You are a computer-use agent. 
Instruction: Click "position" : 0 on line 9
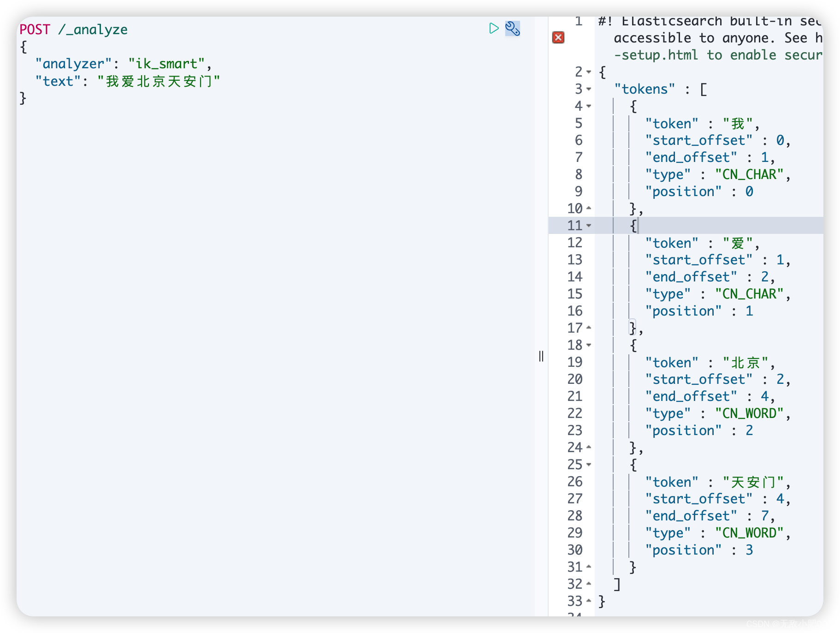pyautogui.click(x=699, y=191)
